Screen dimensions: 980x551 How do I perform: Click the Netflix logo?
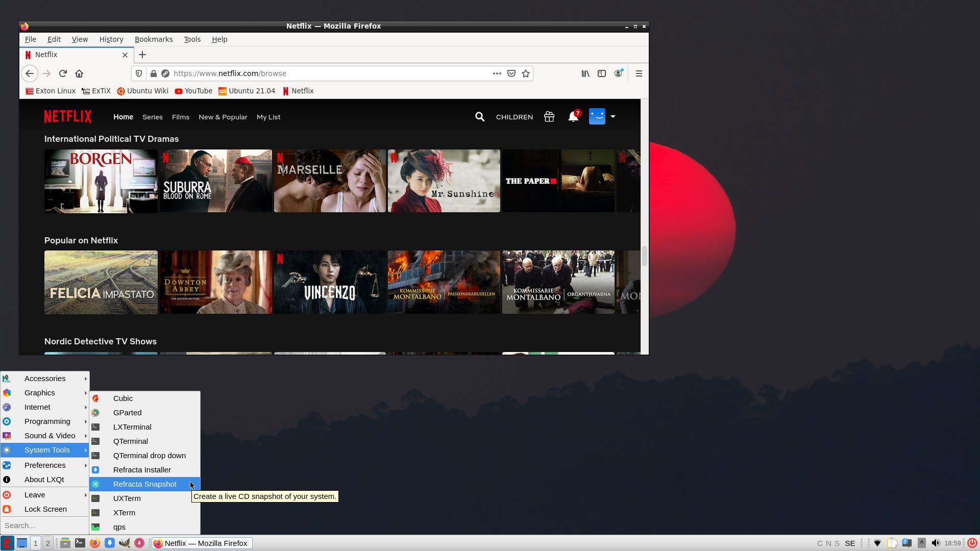pos(68,117)
